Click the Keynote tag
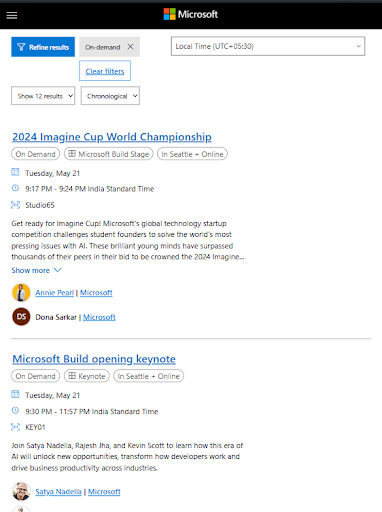 pyautogui.click(x=87, y=376)
